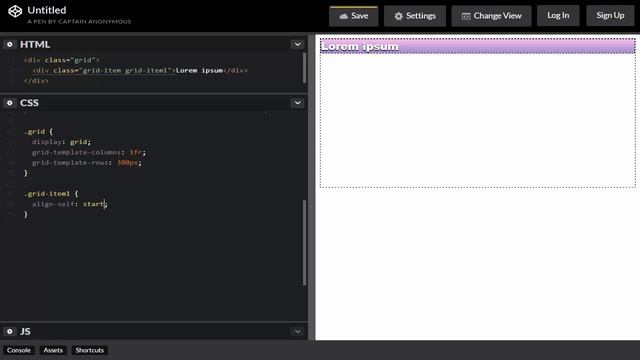This screenshot has width=640, height=360.
Task: Click the pen title Untitled
Action: tap(47, 10)
